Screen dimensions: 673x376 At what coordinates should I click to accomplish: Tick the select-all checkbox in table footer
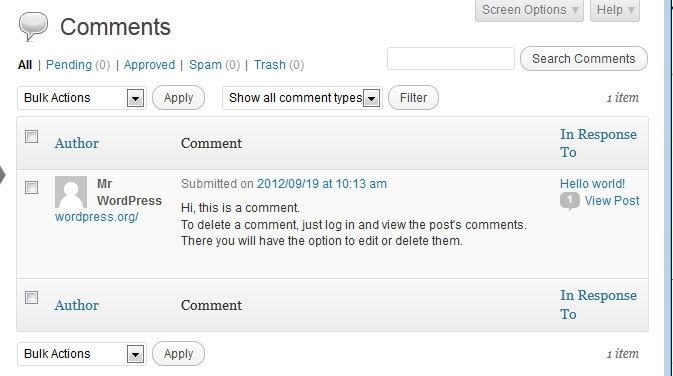[x=31, y=297]
